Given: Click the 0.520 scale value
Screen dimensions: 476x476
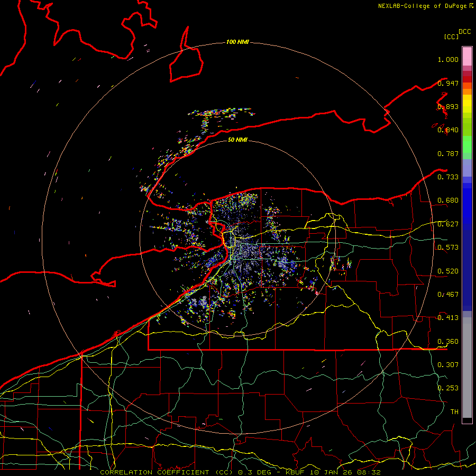Looking at the screenshot, I should pyautogui.click(x=448, y=271).
